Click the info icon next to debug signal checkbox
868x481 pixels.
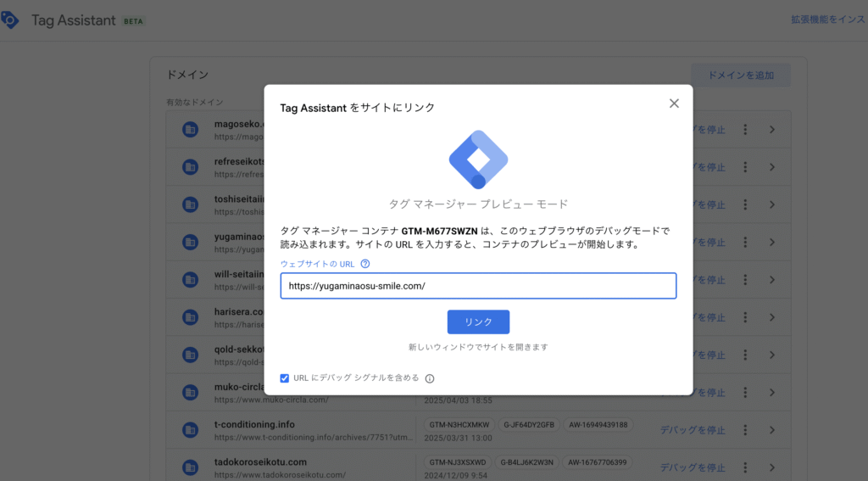430,379
